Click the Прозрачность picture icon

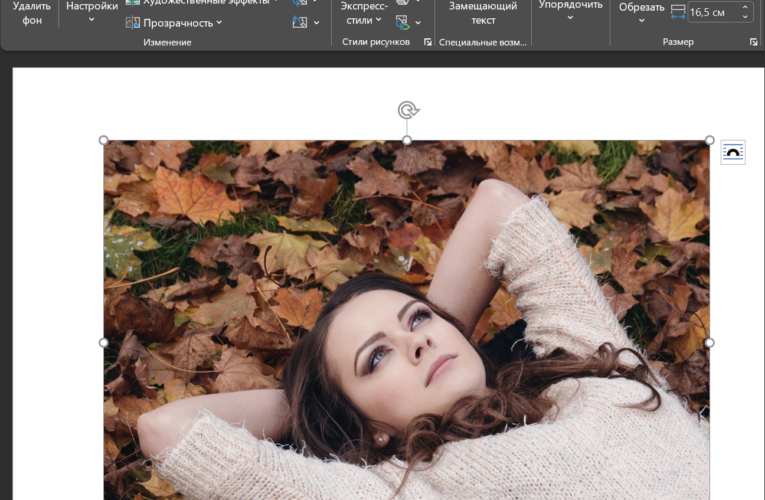coord(133,22)
